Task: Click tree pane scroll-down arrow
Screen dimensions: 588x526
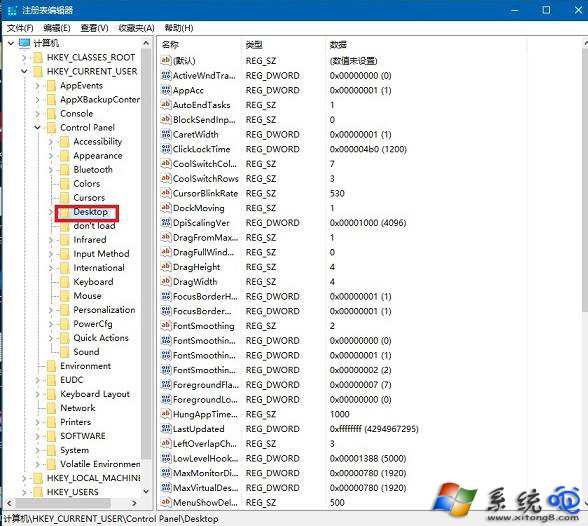Action: pos(146,492)
